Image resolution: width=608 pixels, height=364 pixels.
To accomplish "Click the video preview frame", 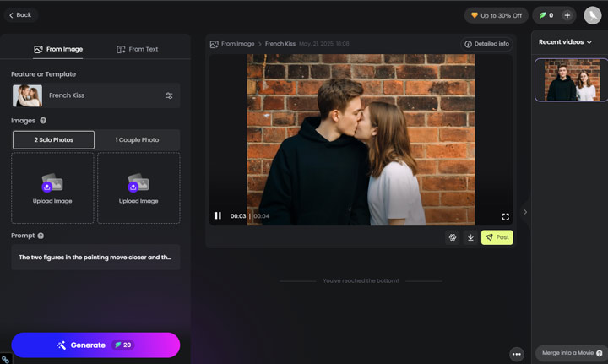I will [361, 139].
